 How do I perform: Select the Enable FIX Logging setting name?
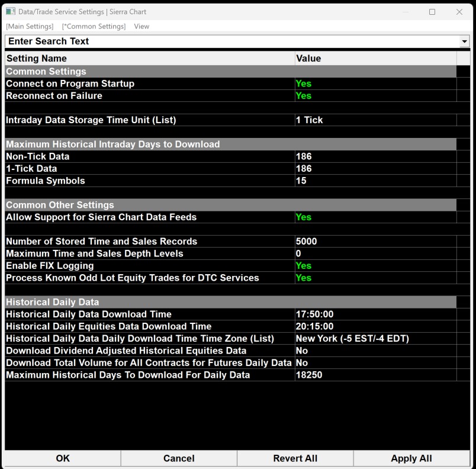(x=150, y=266)
